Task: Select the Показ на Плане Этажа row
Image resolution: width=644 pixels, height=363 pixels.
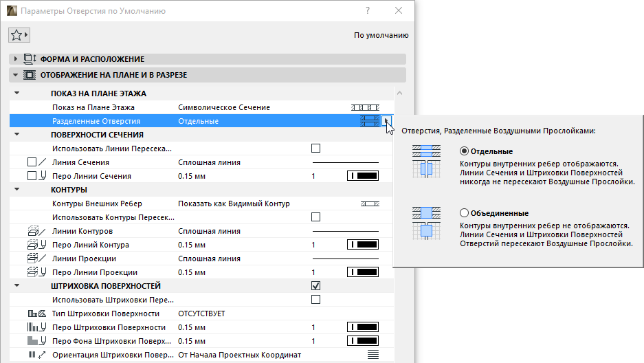Action: coord(201,107)
